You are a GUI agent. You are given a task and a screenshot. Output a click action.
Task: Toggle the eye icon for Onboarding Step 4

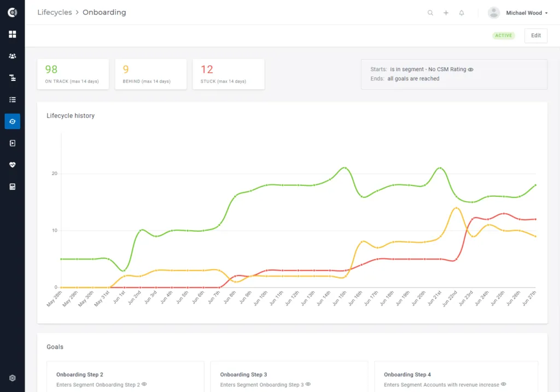[x=504, y=384]
